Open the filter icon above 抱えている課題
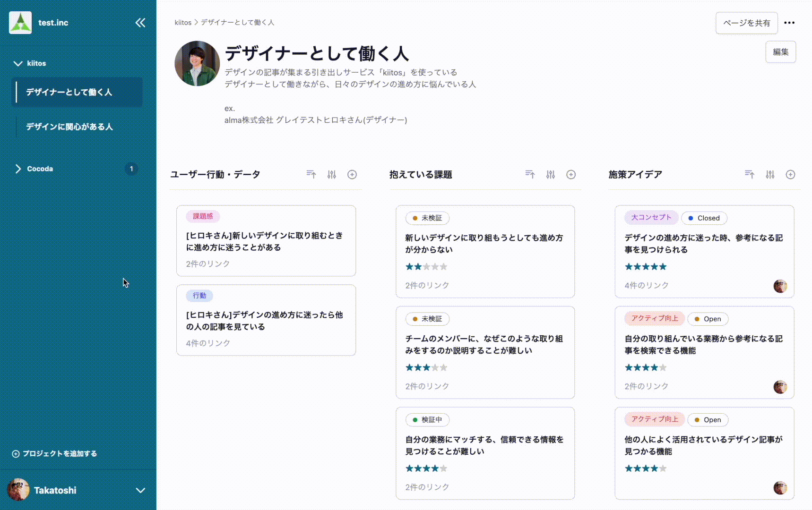 (551, 174)
